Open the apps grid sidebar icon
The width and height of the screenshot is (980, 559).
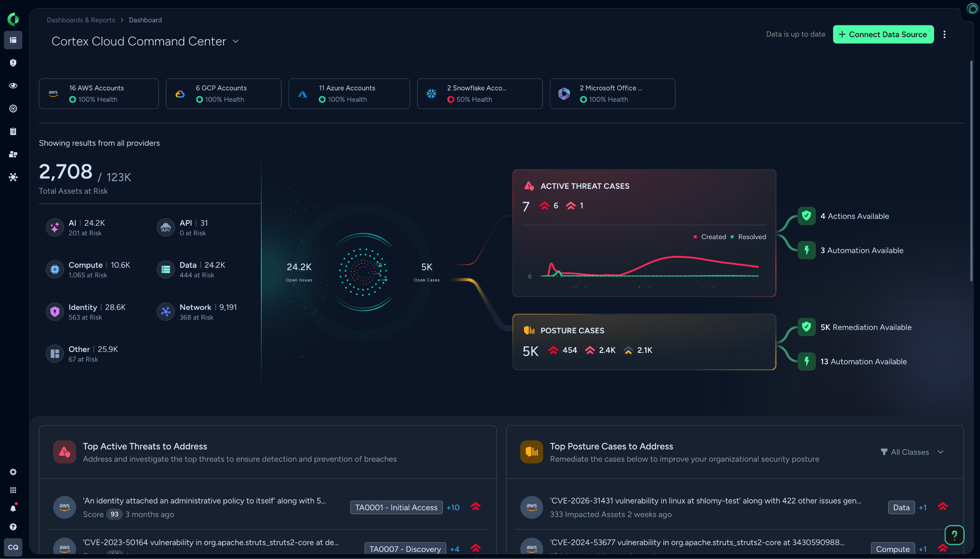pyautogui.click(x=13, y=490)
